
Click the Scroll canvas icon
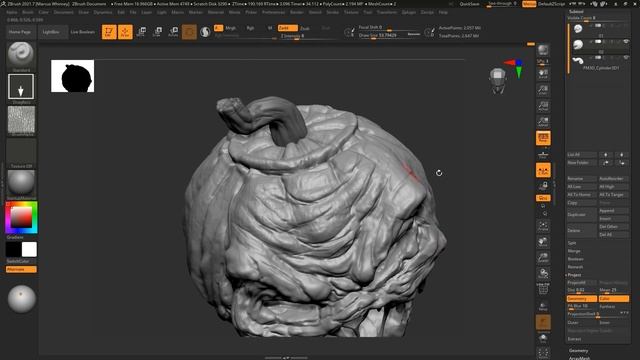point(543,73)
